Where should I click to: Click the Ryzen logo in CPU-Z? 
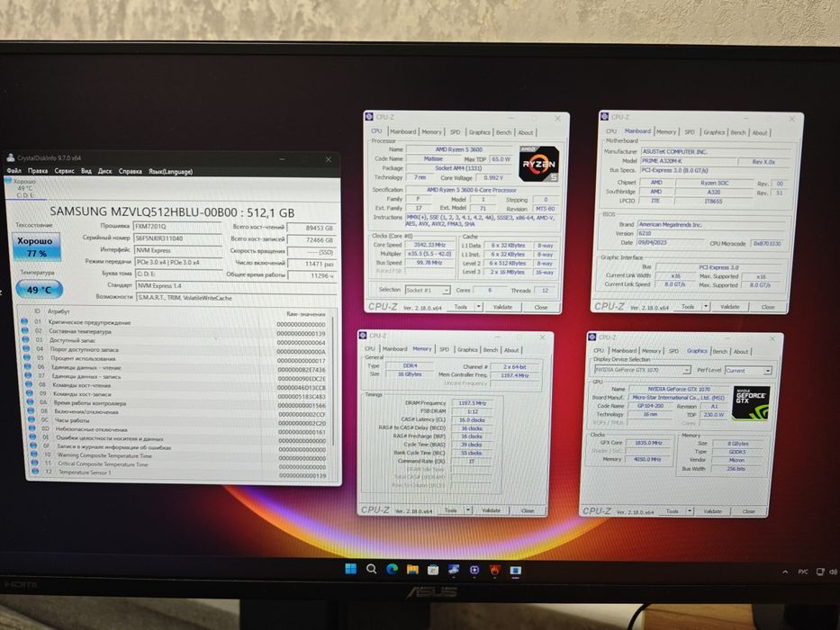[538, 164]
